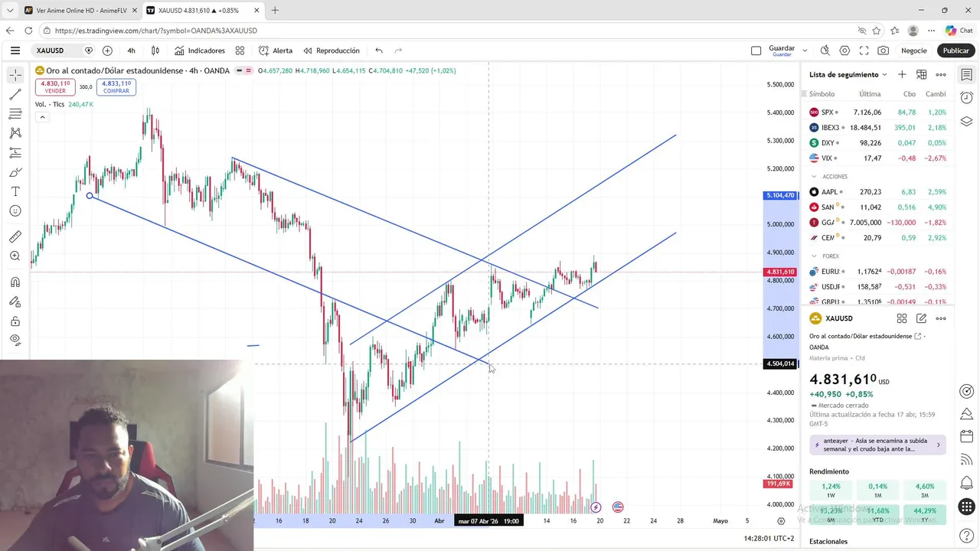Click the add symbol compare plus icon
980x551 pixels.
coord(107,51)
